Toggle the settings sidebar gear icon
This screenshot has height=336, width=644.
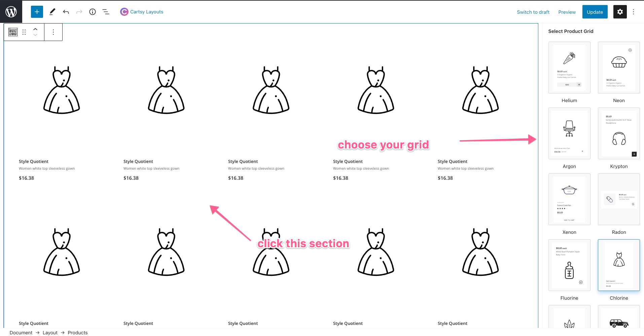pos(620,12)
